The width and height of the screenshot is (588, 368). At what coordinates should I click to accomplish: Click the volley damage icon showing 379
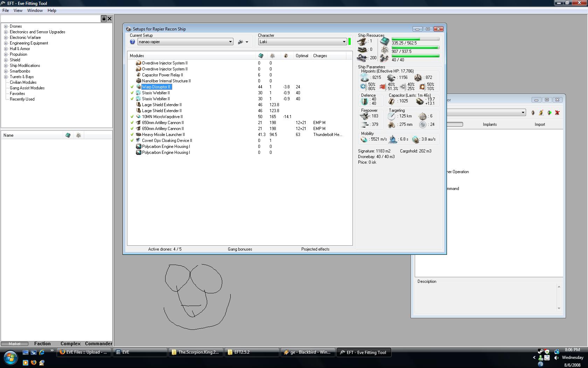click(365, 124)
